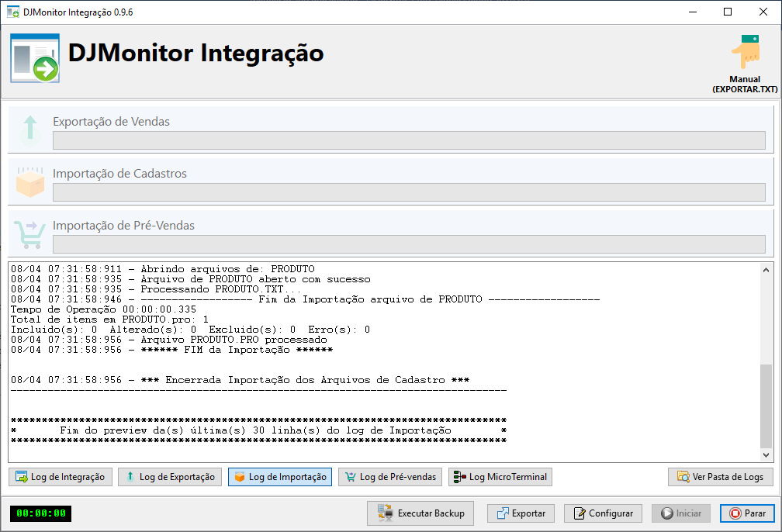Screen dimensions: 782x532
Task: Click the Importação de Cadastros progress bar
Action: [x=409, y=192]
